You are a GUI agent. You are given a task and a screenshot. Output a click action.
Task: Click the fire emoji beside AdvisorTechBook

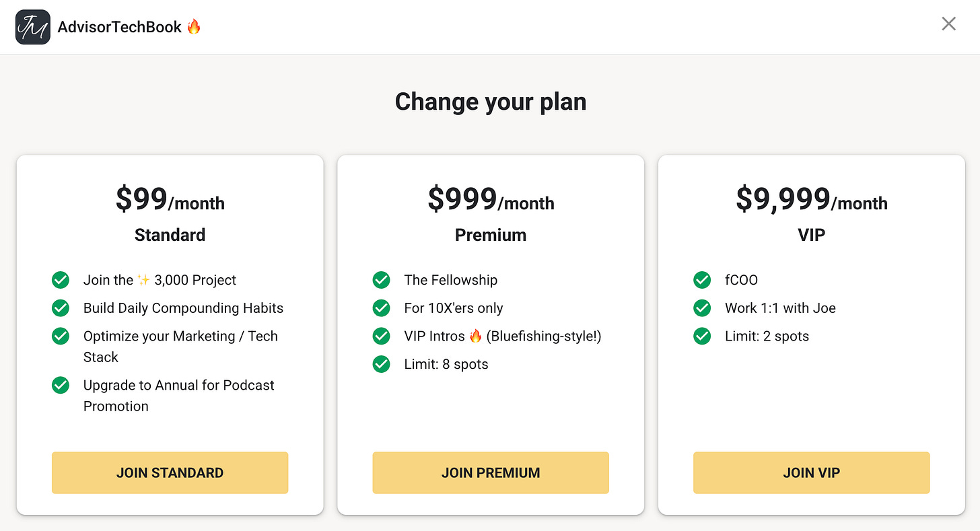194,27
